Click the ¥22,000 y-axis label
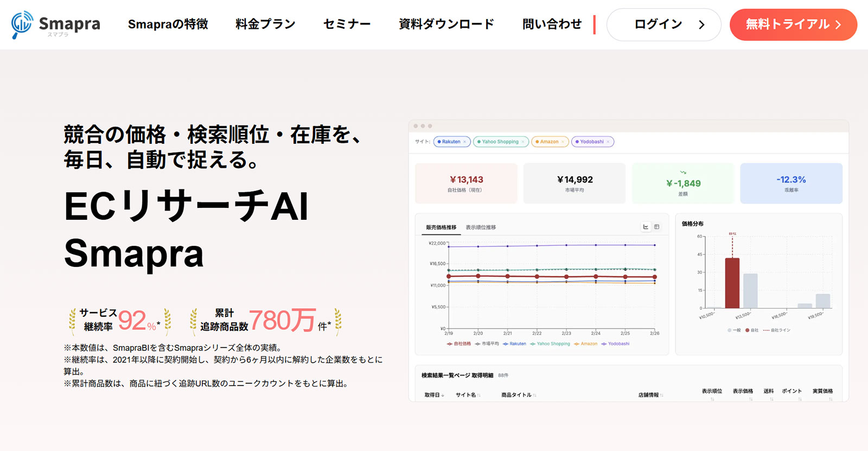The width and height of the screenshot is (868, 451). click(x=437, y=243)
